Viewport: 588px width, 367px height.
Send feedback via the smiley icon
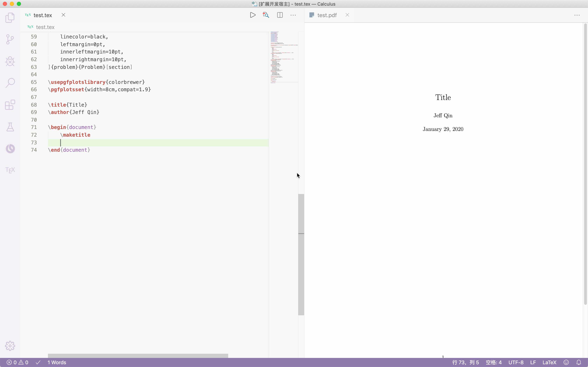click(566, 362)
